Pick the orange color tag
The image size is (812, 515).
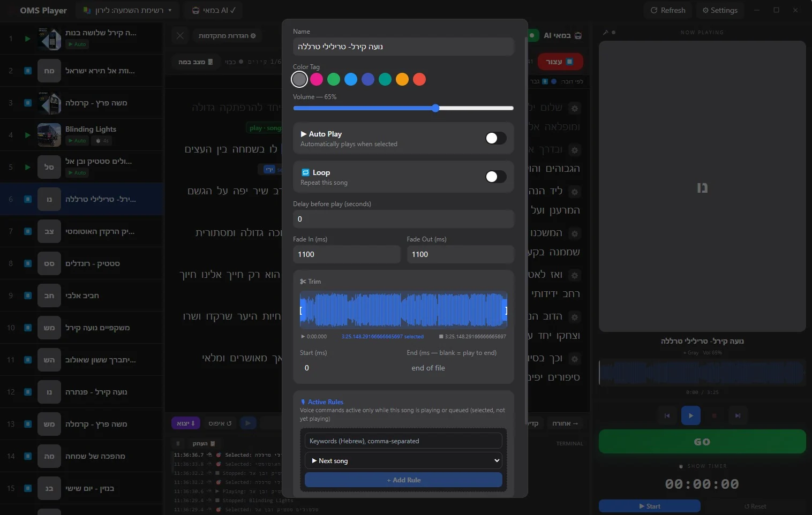point(402,79)
